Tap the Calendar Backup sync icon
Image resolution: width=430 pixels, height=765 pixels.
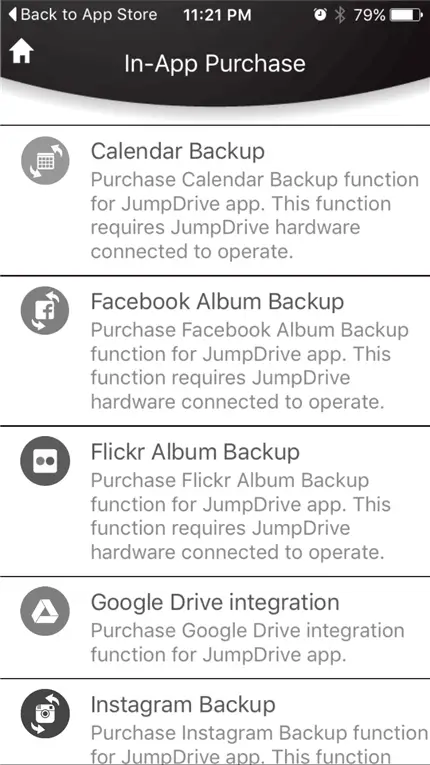tap(45, 161)
